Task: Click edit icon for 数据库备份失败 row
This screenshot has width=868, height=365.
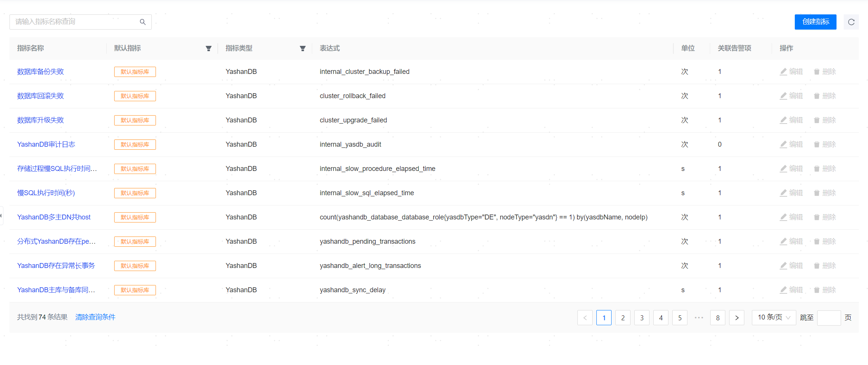Action: tap(783, 72)
